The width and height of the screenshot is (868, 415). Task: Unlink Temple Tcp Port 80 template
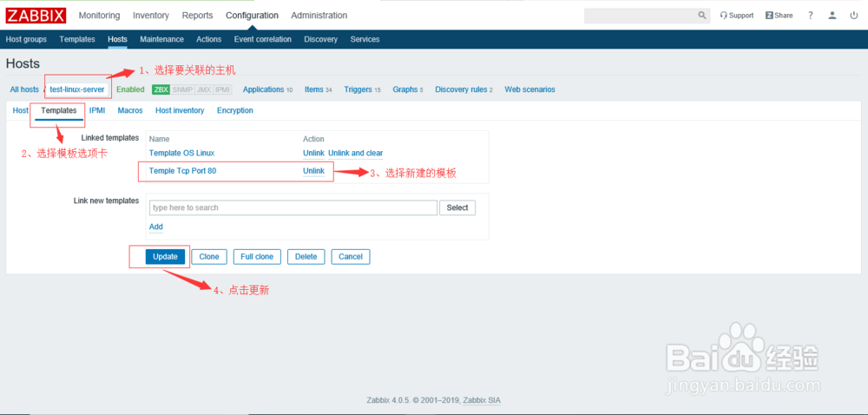313,171
